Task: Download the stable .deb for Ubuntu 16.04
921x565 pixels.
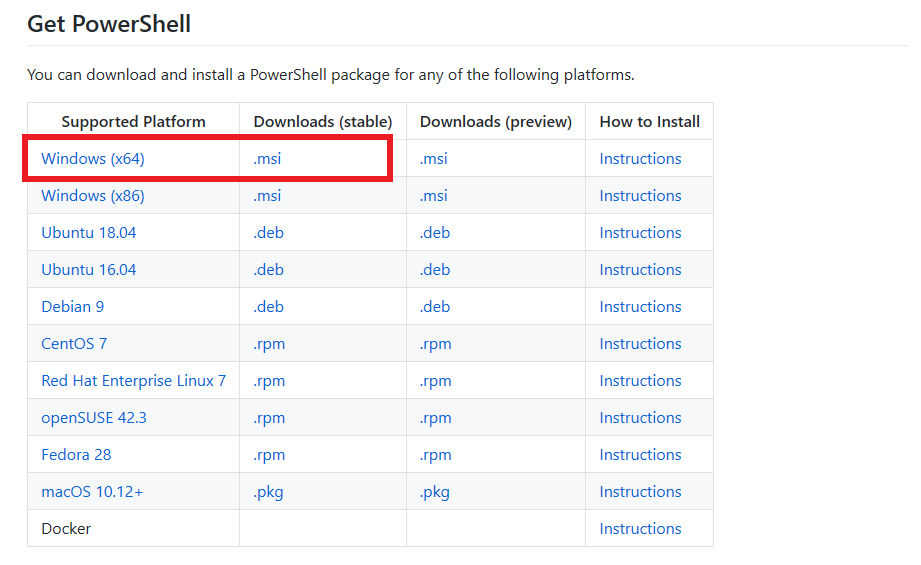Action: pos(268,270)
